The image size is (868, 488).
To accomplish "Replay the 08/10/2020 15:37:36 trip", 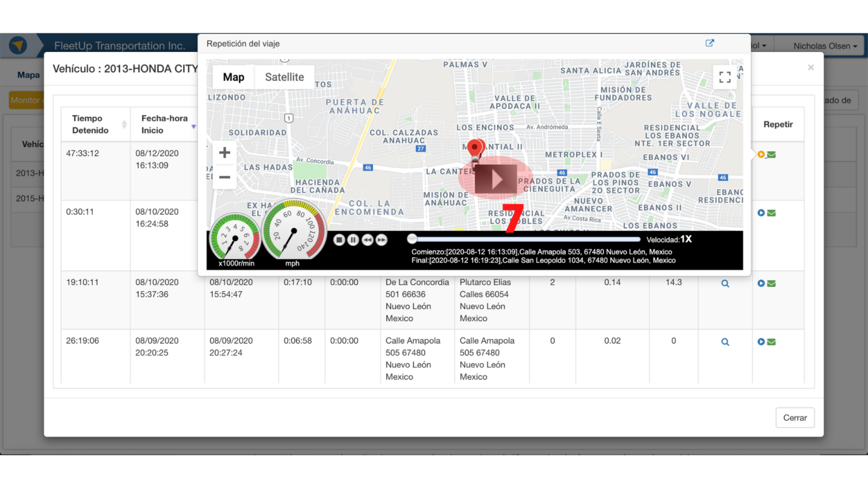I will click(x=761, y=284).
